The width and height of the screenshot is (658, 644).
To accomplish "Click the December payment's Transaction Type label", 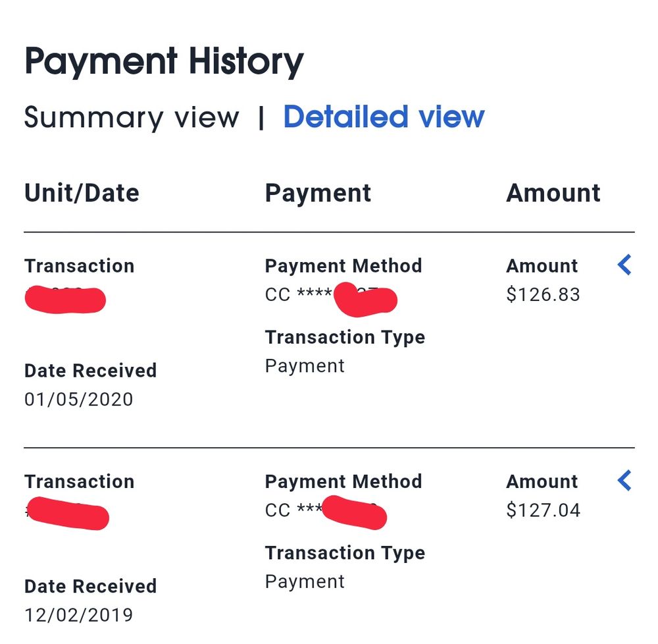I will click(345, 553).
